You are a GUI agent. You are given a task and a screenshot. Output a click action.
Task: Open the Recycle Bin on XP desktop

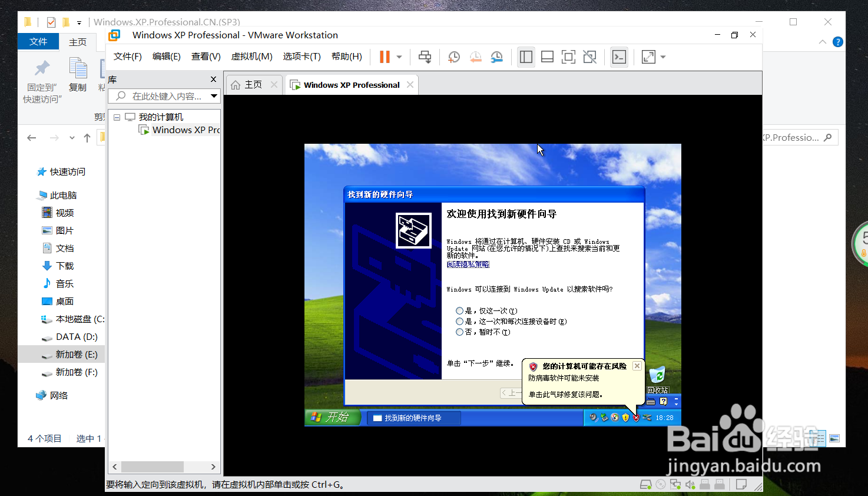657,379
